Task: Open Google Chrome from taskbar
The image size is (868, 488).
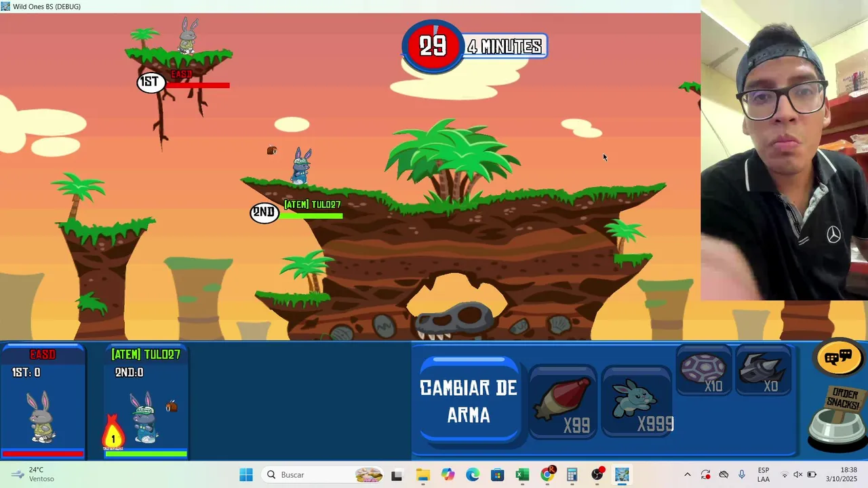Action: click(x=547, y=474)
